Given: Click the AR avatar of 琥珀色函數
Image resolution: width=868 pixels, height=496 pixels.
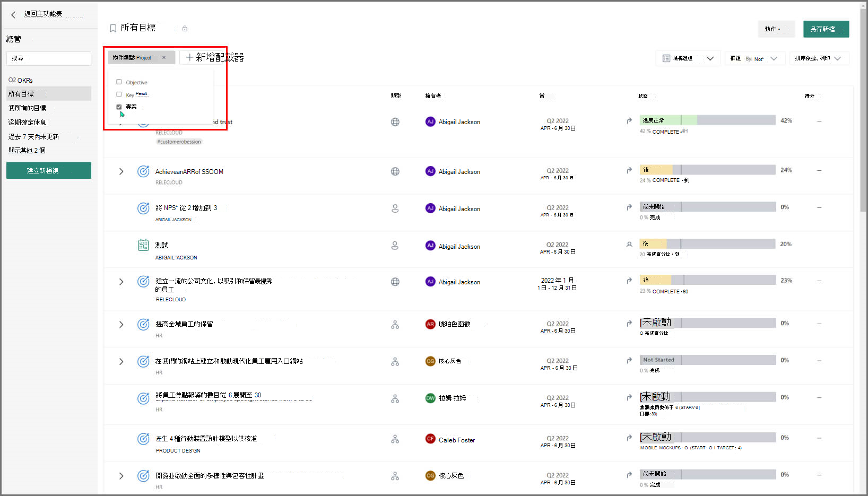Looking at the screenshot, I should (430, 324).
